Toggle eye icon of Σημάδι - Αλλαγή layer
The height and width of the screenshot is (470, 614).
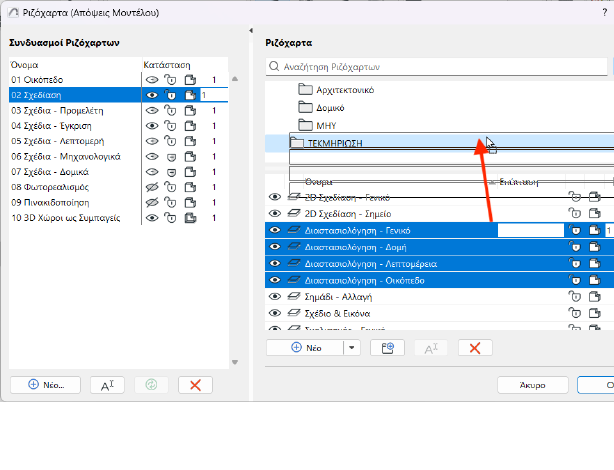tap(274, 297)
